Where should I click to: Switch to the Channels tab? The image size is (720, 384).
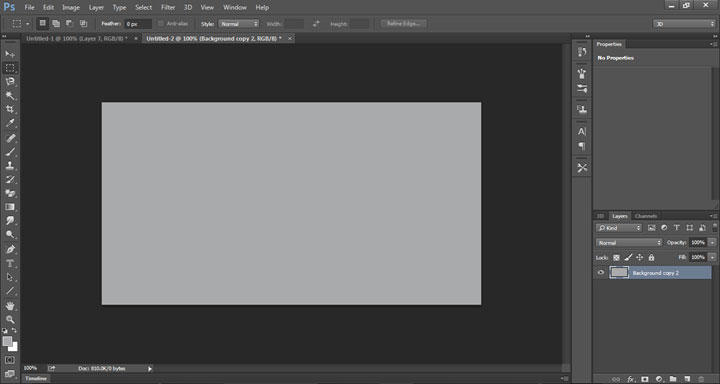[x=646, y=216]
